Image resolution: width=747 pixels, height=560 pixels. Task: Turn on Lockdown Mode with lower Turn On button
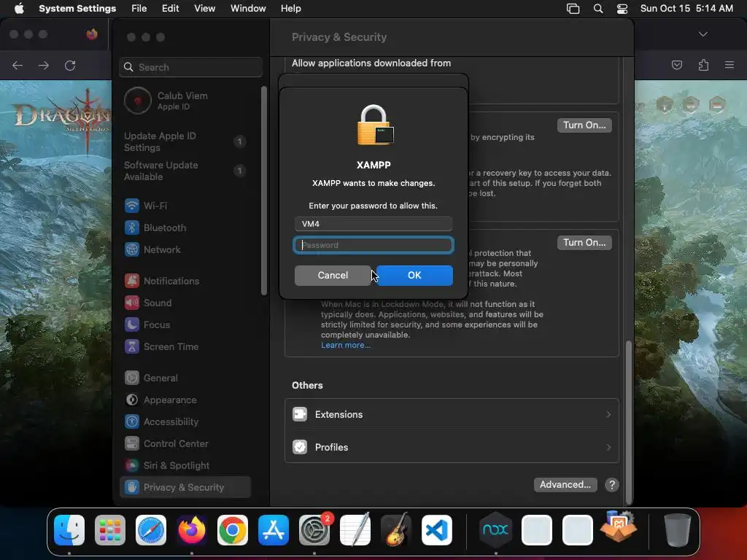pyautogui.click(x=584, y=243)
